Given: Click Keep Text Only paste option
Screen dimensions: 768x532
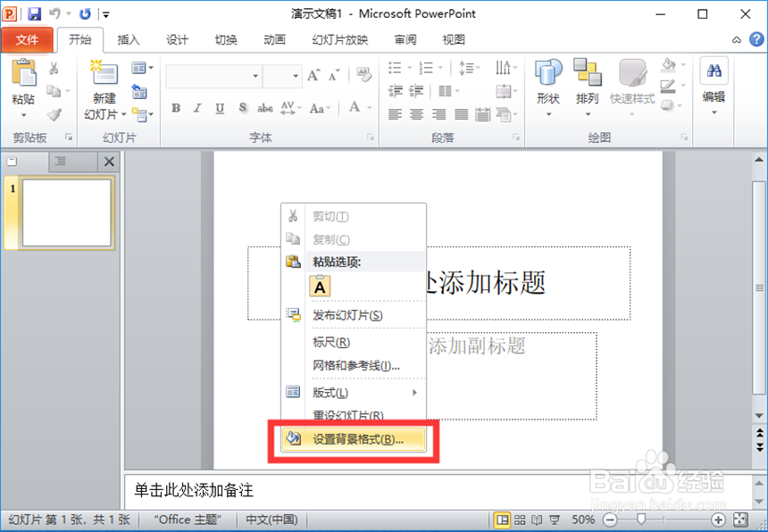Looking at the screenshot, I should tap(320, 287).
